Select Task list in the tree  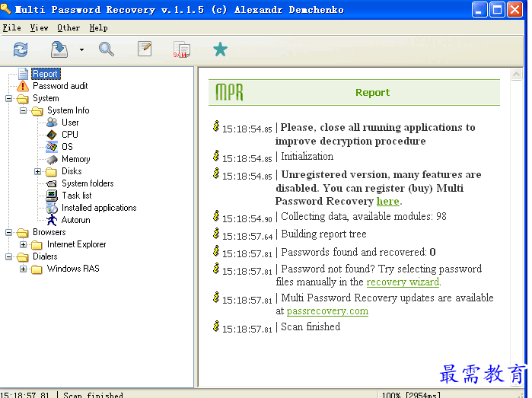click(77, 196)
